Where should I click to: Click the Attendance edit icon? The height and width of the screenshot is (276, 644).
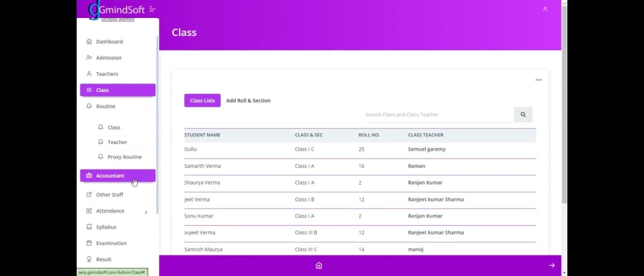point(89,211)
